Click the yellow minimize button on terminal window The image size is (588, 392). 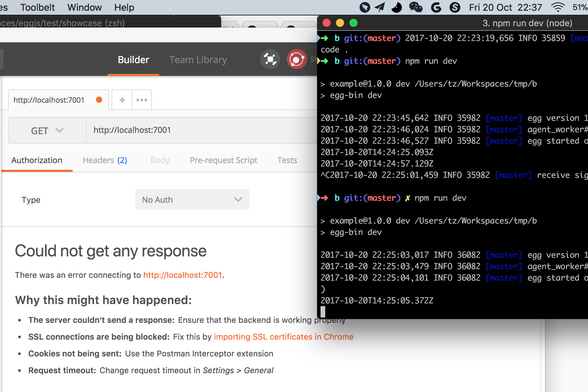coord(340,23)
